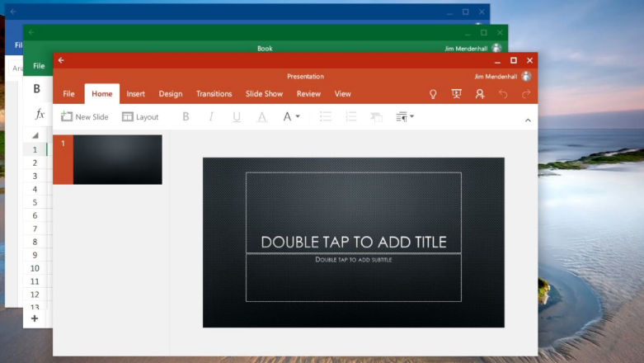Select row 3 header in Excel
The image size is (644, 363).
[x=35, y=176]
